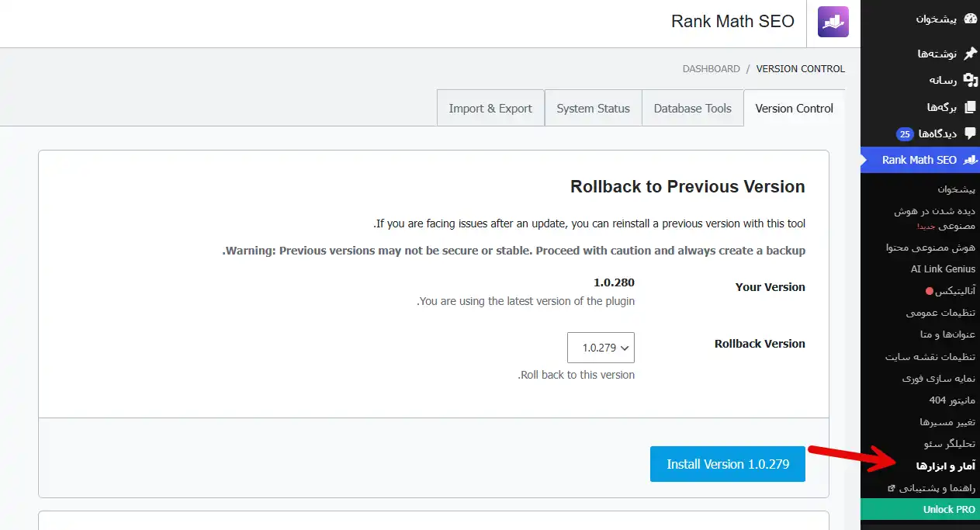Open دیده شدن در هوش مصنوعی submenu item
Screen dimensions: 980x530
934,218
